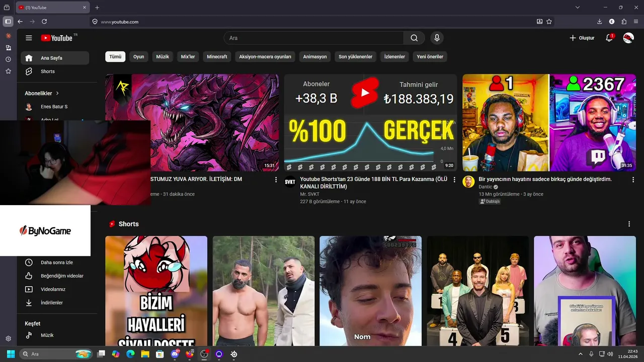
Task: Select the Son yüklenenler chip
Action: click(355, 57)
